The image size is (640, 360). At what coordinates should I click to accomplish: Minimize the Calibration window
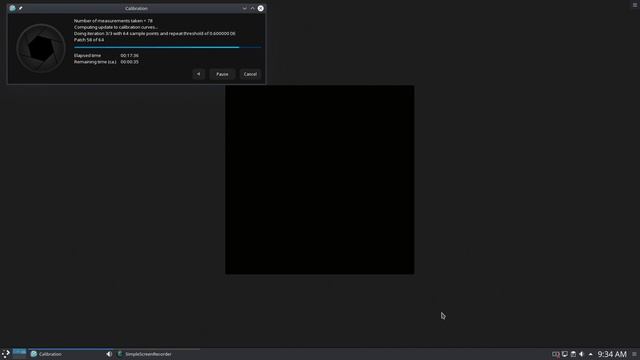click(x=244, y=8)
